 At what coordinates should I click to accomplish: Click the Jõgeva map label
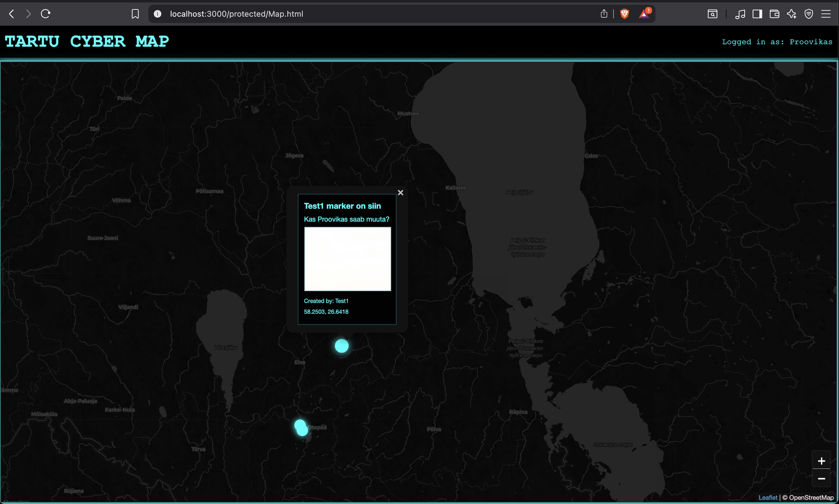(x=294, y=156)
